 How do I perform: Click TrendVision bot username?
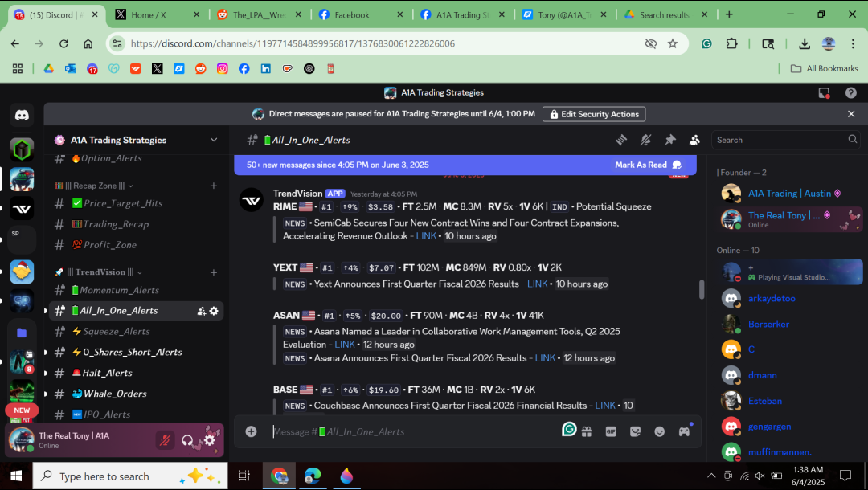[x=298, y=193]
